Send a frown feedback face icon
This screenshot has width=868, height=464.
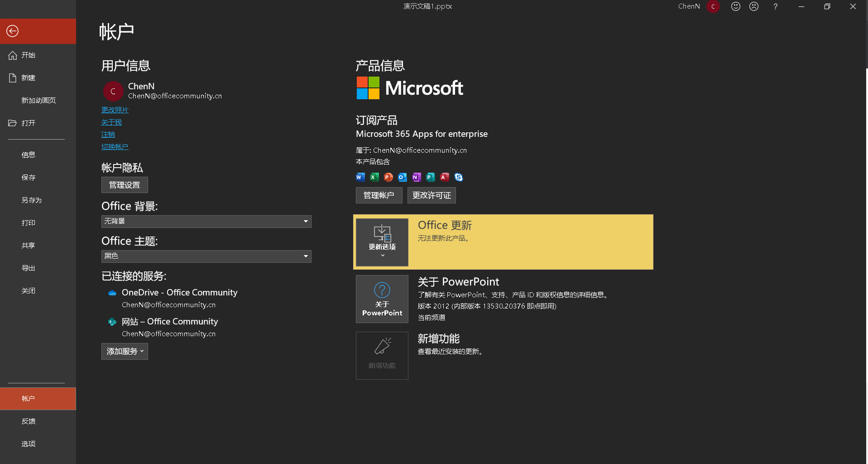point(754,6)
